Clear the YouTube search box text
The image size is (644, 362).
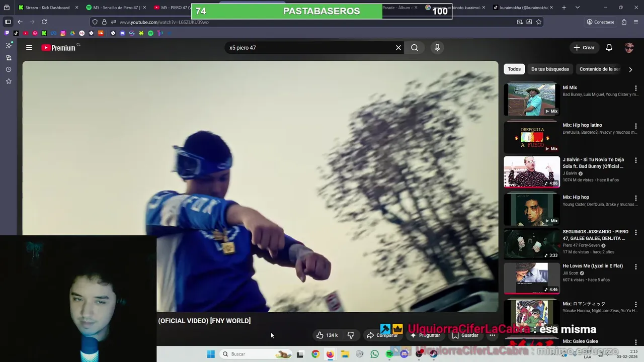pos(398,48)
